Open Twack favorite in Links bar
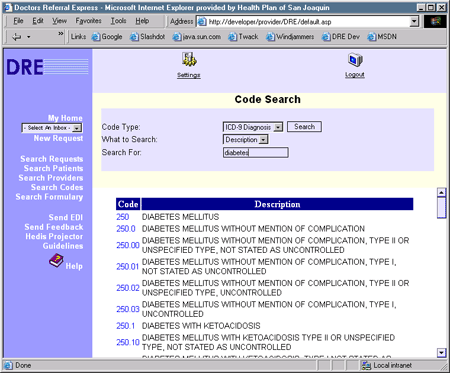Image resolution: width=450 pixels, height=373 pixels. [x=243, y=37]
